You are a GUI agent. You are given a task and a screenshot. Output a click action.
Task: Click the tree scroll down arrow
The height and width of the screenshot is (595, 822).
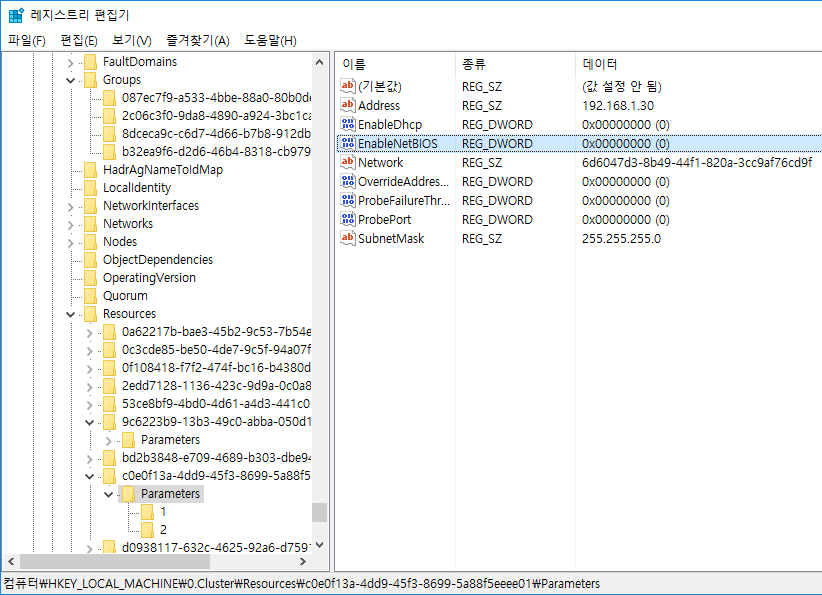point(319,545)
